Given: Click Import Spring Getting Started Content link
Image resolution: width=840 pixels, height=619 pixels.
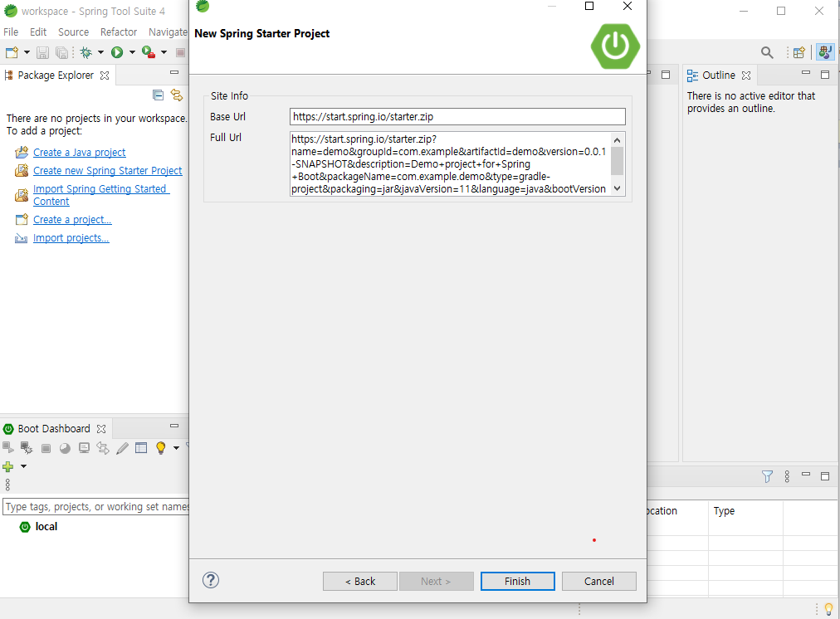Looking at the screenshot, I should (100, 195).
